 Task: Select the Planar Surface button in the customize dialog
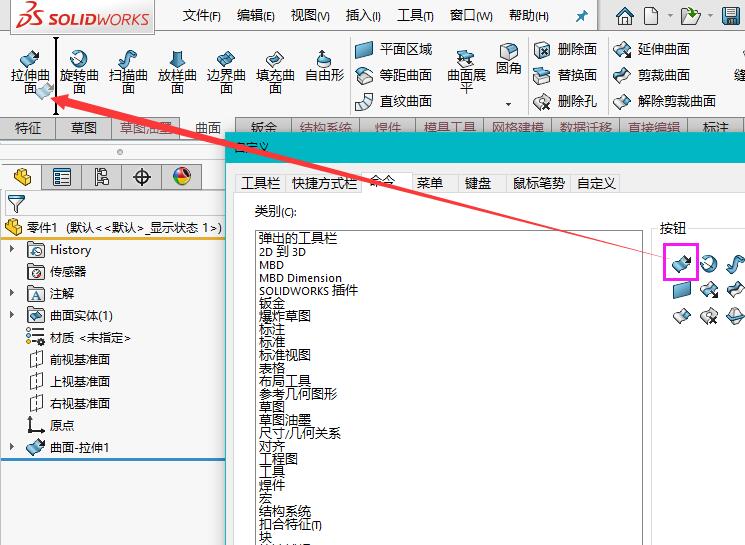[681, 290]
